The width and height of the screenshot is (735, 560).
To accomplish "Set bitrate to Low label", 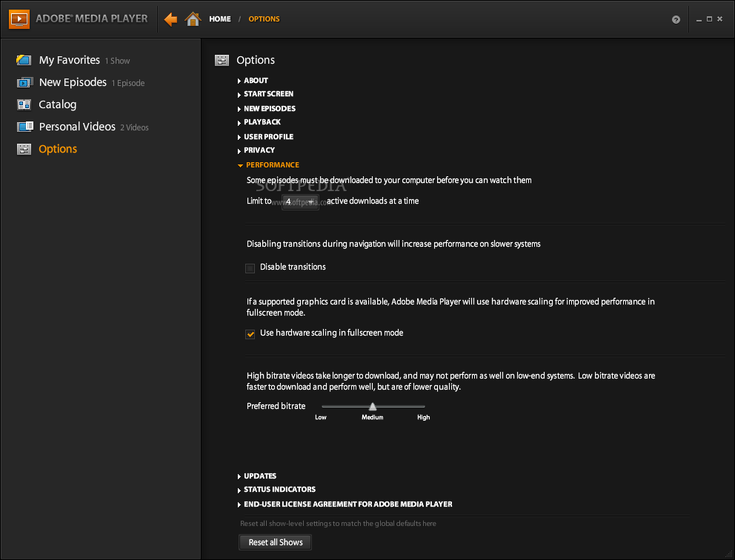I will coord(321,417).
